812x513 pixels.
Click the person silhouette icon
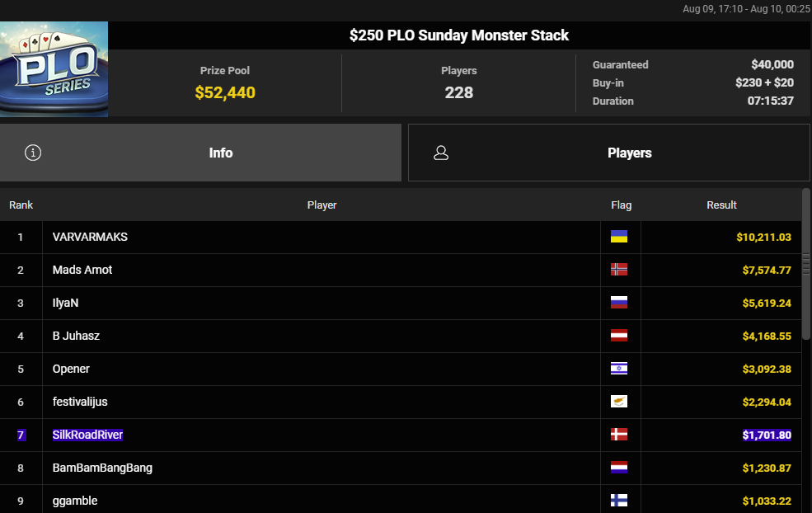[441, 153]
